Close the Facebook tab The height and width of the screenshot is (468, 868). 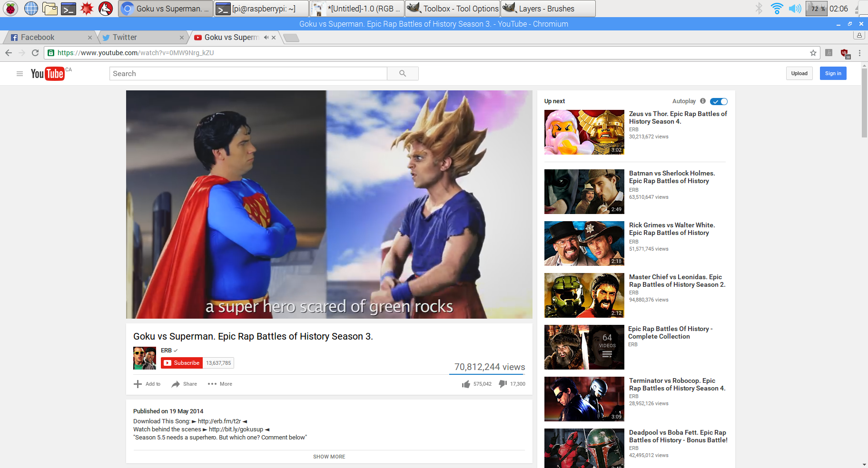(90, 38)
